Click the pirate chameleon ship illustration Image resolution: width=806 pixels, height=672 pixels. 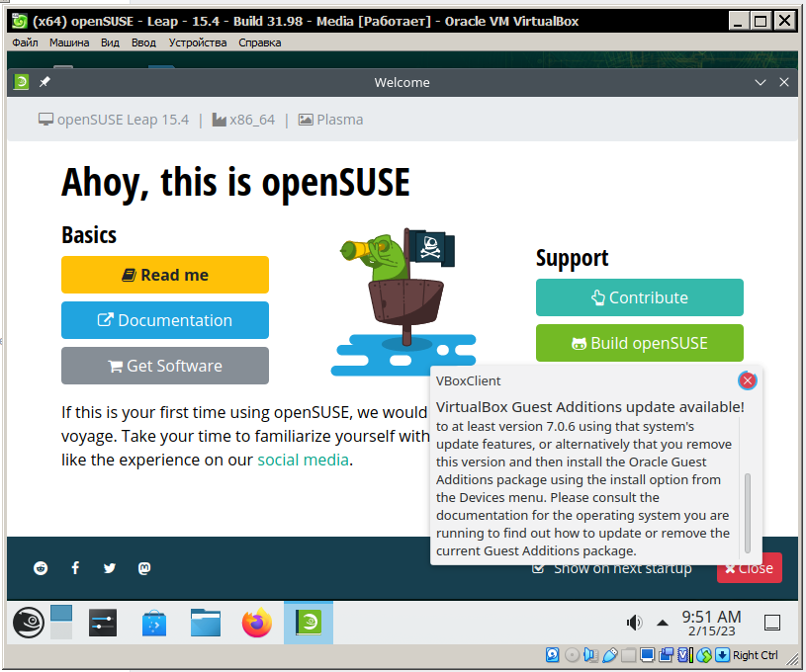pyautogui.click(x=403, y=302)
